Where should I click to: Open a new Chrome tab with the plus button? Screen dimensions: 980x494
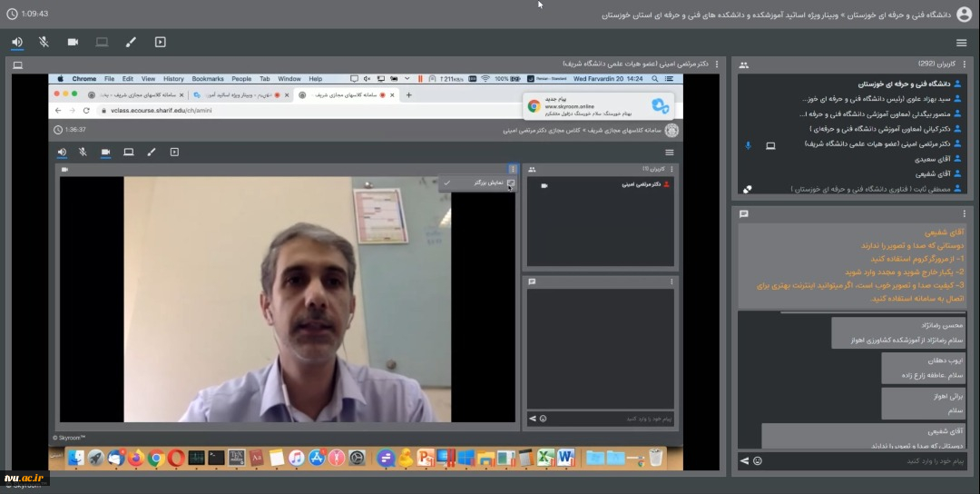pos(408,95)
